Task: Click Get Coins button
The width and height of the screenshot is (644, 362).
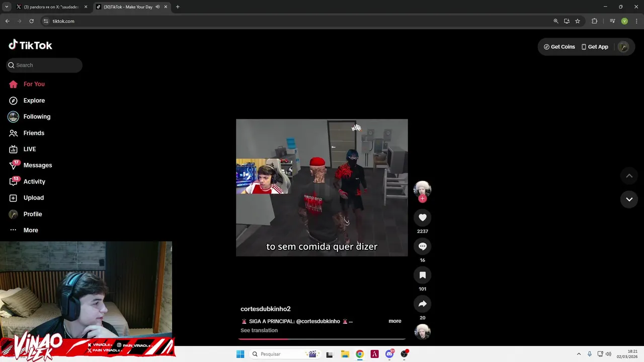Action: click(559, 47)
